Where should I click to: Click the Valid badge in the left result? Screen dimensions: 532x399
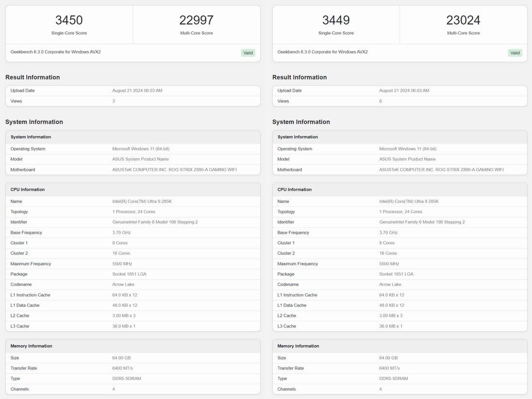click(x=248, y=53)
